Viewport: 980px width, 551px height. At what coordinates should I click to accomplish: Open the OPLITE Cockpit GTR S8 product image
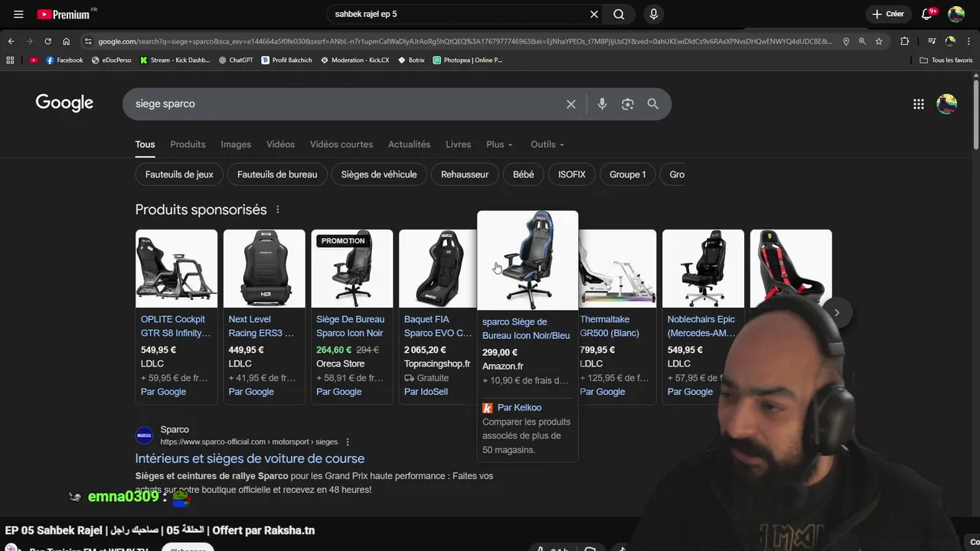(x=176, y=269)
